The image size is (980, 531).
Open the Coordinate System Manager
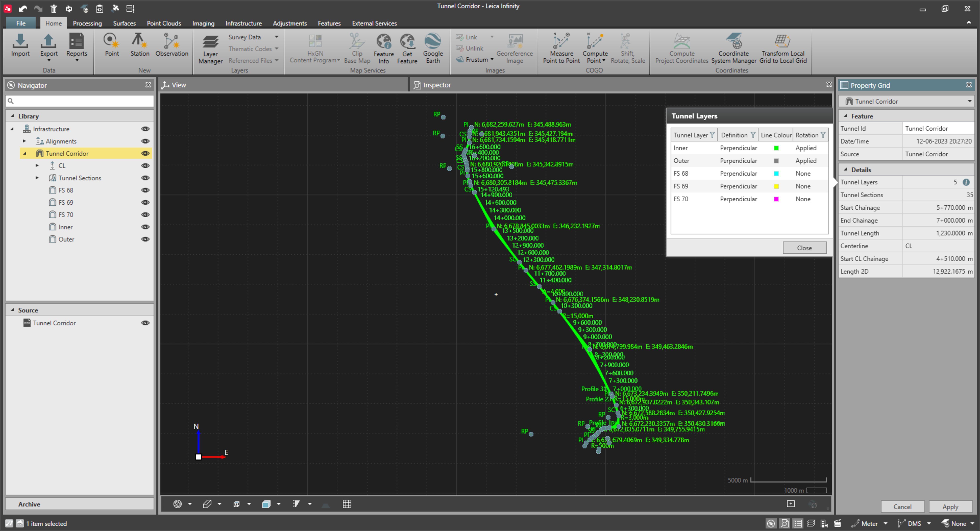coord(733,49)
